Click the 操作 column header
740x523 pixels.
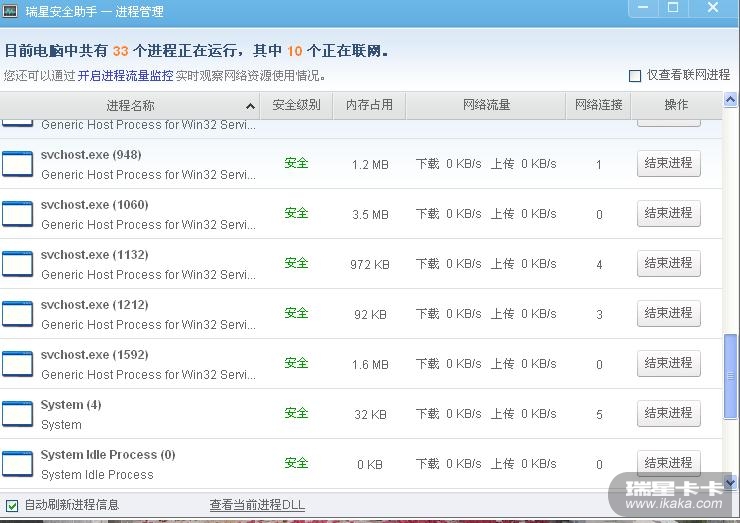pyautogui.click(x=676, y=105)
